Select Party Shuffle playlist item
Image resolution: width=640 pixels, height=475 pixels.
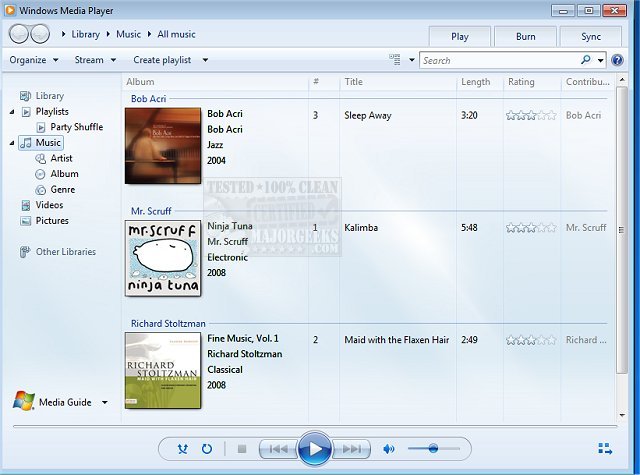77,127
